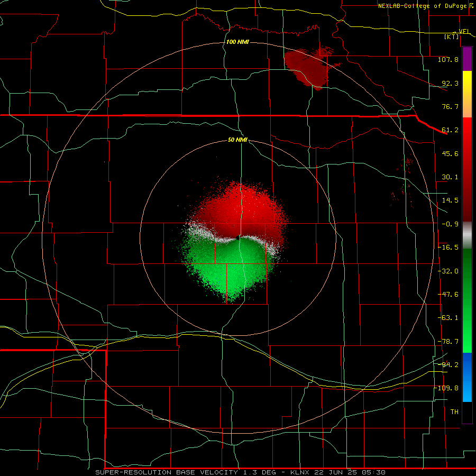Click the 50 NMI range ring label
Viewport: 476px width, 476px height.
(x=237, y=140)
